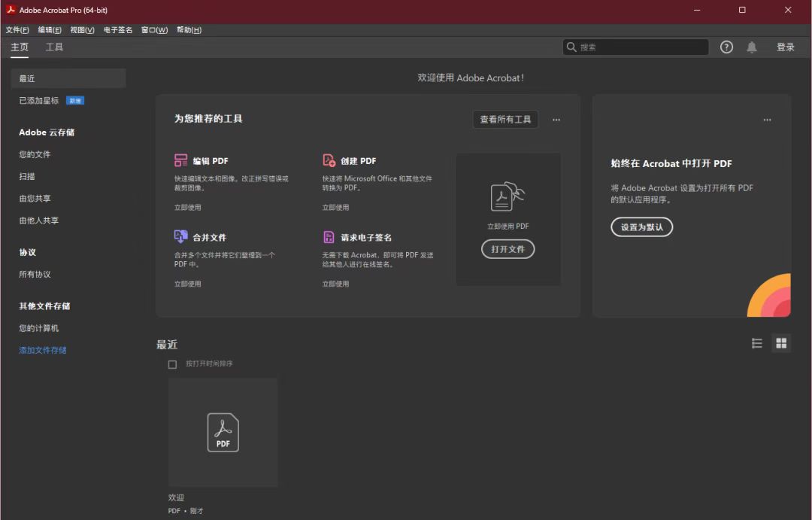Click the 欢迎 file name under the thumbnail
This screenshot has height=520, width=812.
click(176, 497)
